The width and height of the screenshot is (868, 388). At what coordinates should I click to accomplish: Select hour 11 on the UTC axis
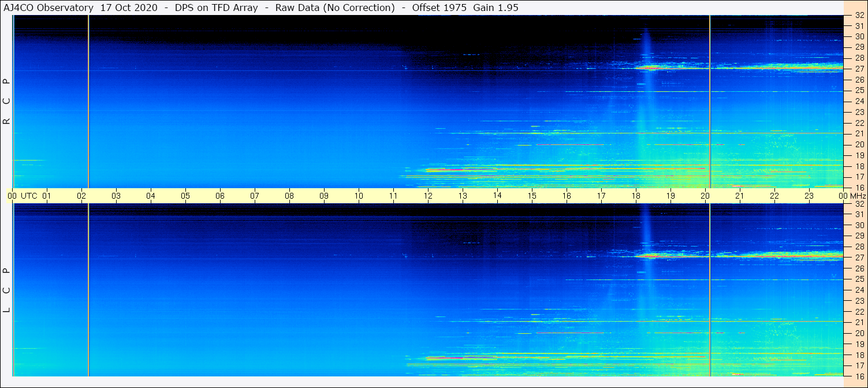pyautogui.click(x=393, y=196)
